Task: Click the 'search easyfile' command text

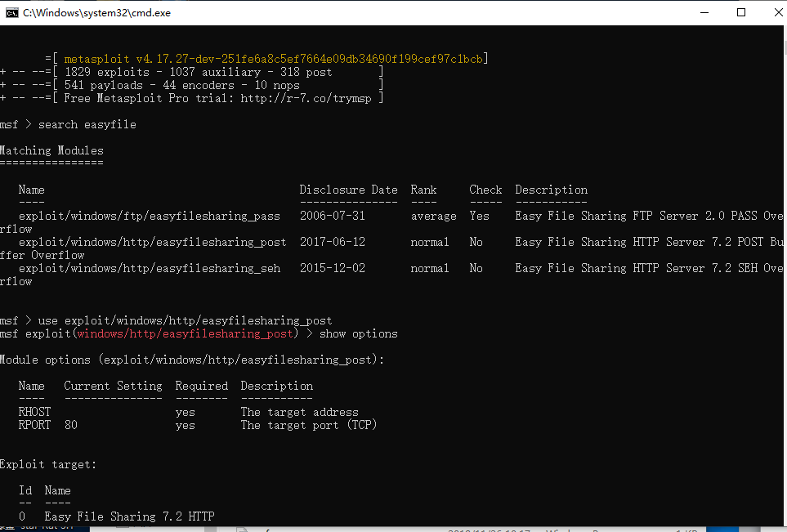Action: 87,124
